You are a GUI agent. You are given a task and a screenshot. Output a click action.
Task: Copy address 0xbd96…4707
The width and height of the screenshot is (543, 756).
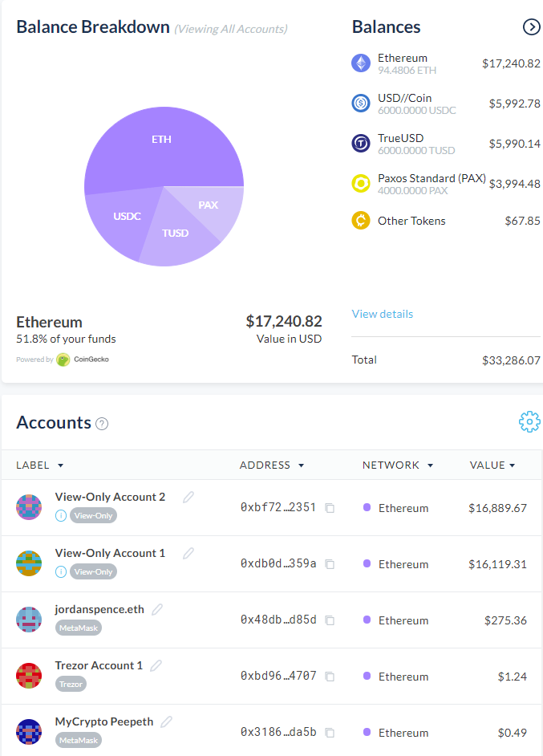click(330, 677)
